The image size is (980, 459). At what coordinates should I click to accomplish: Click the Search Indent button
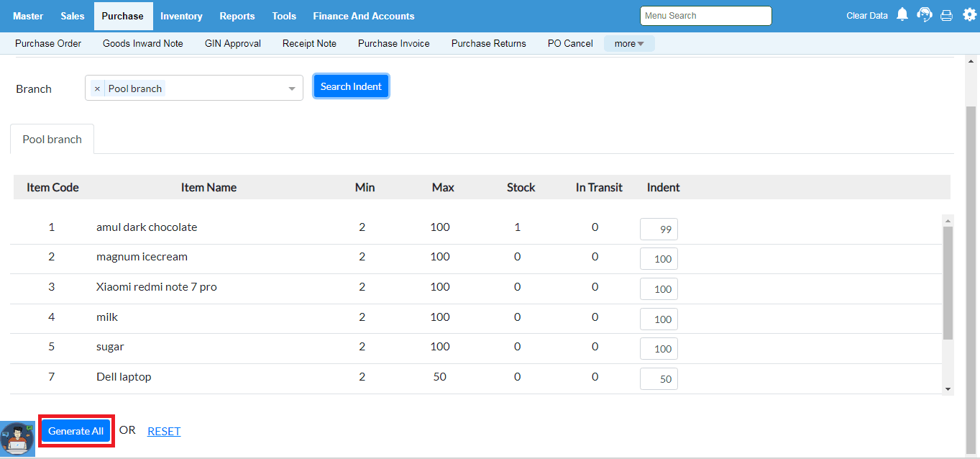point(351,86)
